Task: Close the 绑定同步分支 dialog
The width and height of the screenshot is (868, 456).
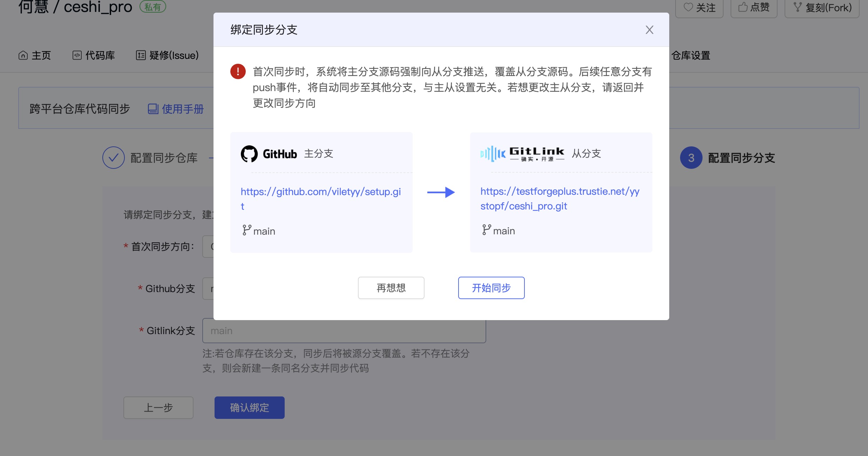Action: tap(649, 30)
